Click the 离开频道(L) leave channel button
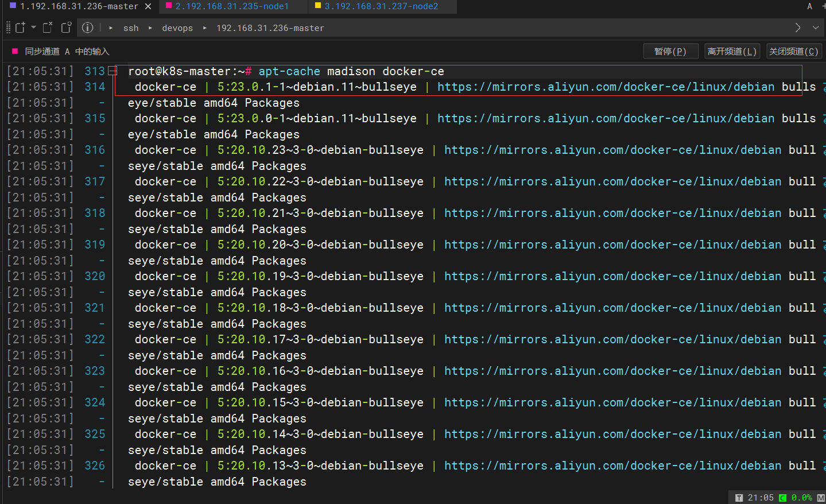The height and width of the screenshot is (504, 826). click(732, 51)
